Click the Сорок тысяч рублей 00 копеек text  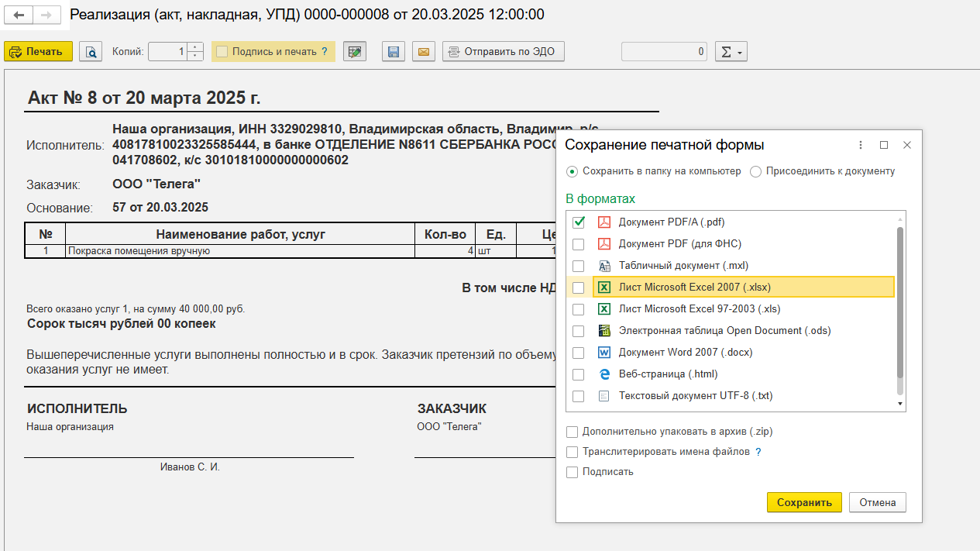[122, 324]
